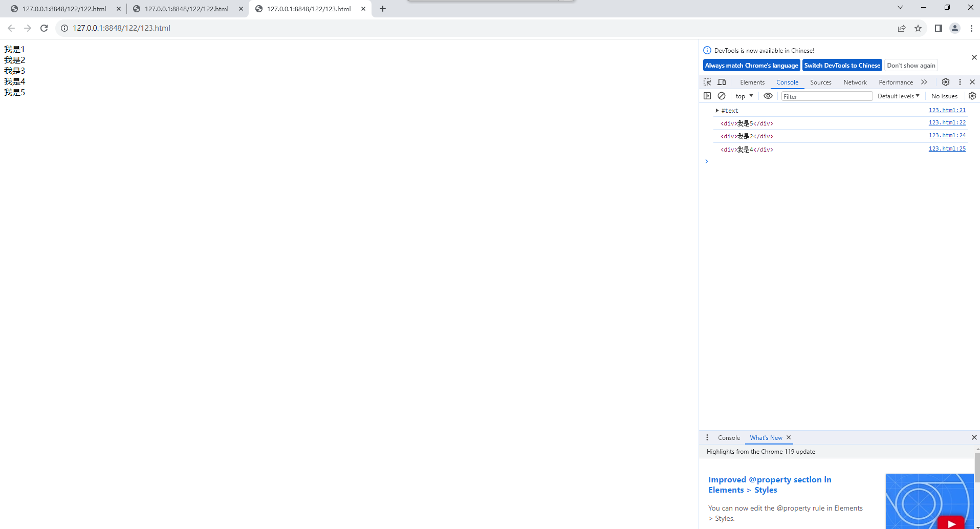980x529 pixels.
Task: Toggle the console sidebar panel
Action: 707,96
